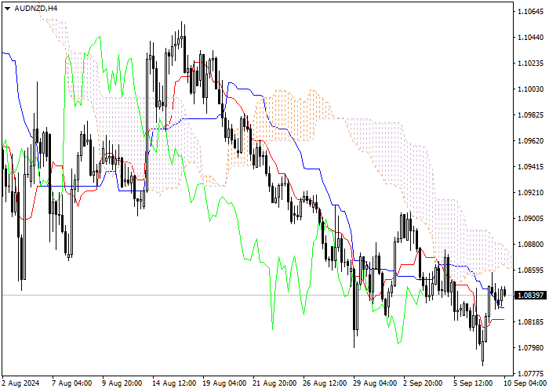The width and height of the screenshot is (549, 392).
Task: Click the 10 Sep 04:00 time label
Action: (525, 383)
